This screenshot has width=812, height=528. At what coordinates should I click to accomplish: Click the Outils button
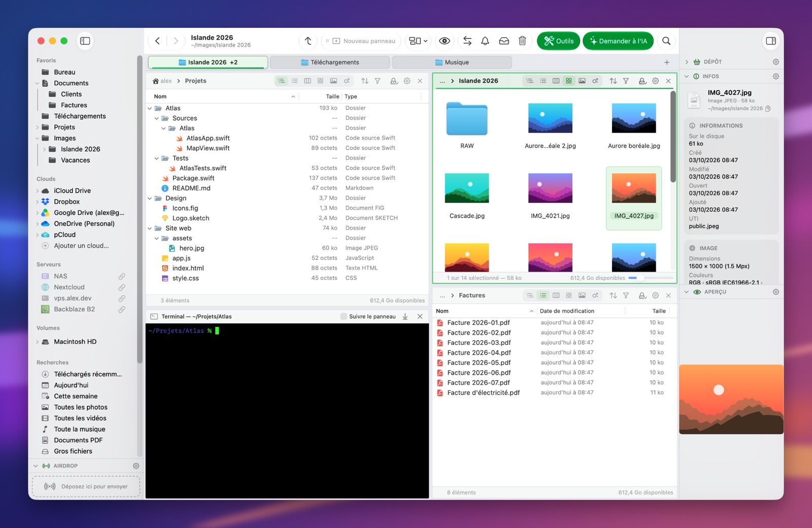[x=559, y=41]
